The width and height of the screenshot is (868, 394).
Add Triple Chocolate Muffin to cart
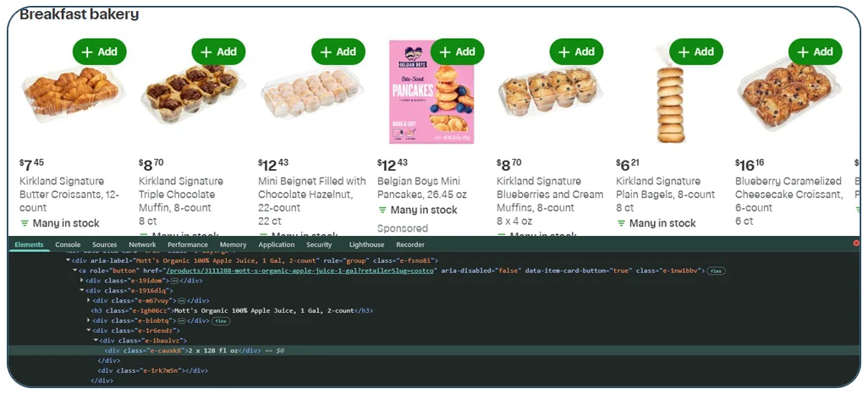(x=218, y=52)
